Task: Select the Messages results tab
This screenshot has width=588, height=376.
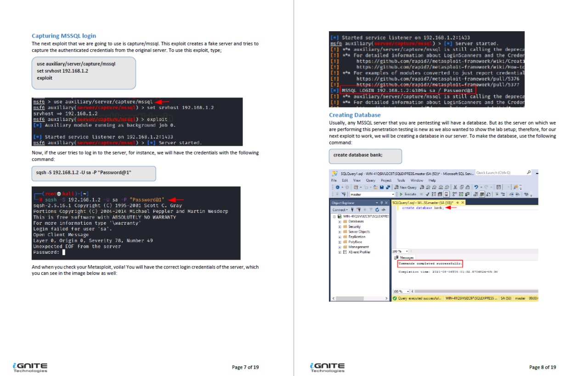Action: (405, 257)
